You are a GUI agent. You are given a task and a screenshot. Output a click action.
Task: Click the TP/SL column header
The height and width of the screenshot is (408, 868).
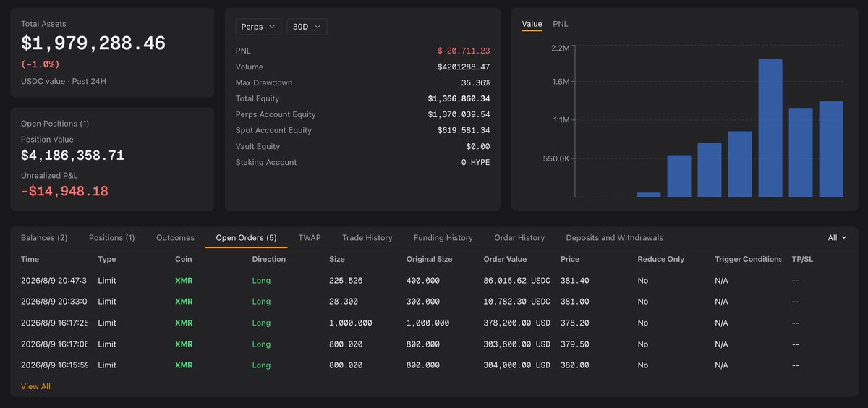click(804, 259)
